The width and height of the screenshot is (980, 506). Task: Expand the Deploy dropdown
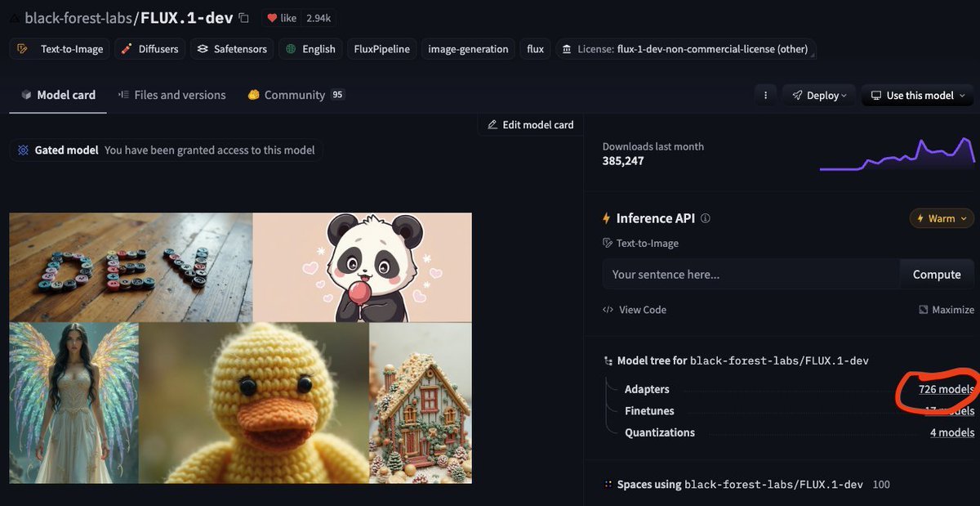point(819,96)
